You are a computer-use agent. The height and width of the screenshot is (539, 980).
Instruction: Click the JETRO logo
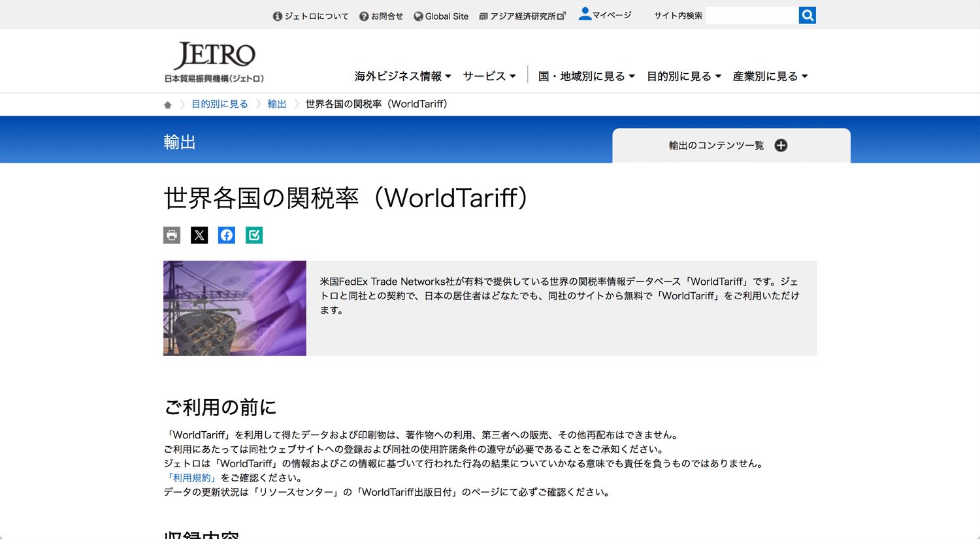(x=214, y=62)
